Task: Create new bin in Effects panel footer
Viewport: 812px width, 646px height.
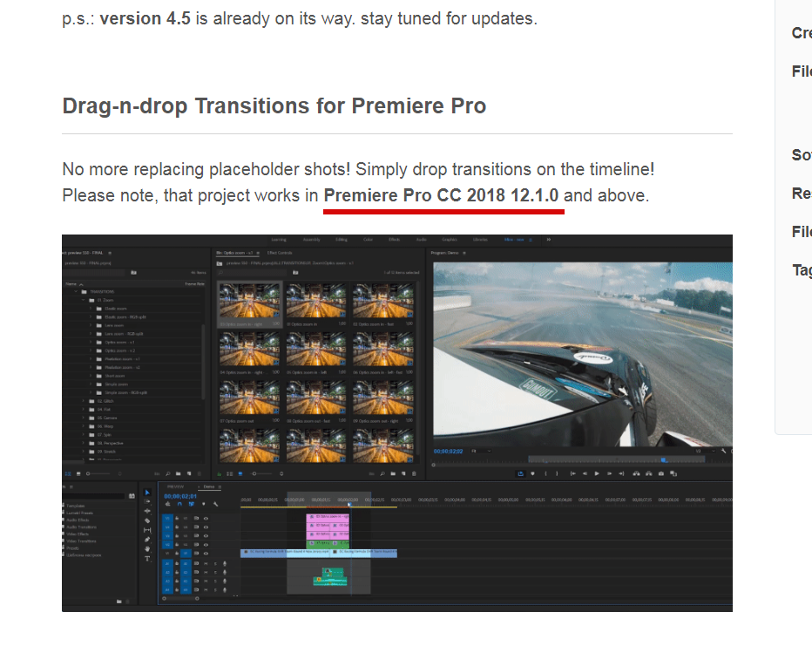Action: tap(118, 602)
